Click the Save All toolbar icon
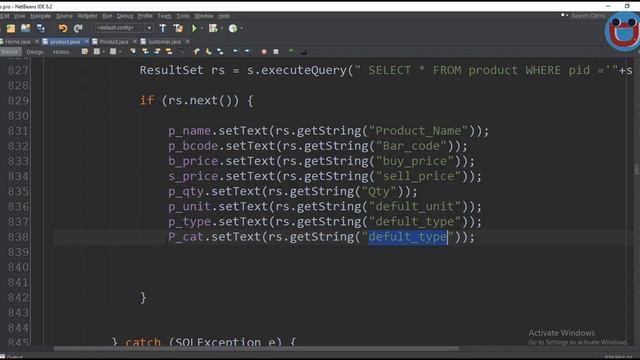Image resolution: width=640 pixels, height=360 pixels. (x=41, y=28)
